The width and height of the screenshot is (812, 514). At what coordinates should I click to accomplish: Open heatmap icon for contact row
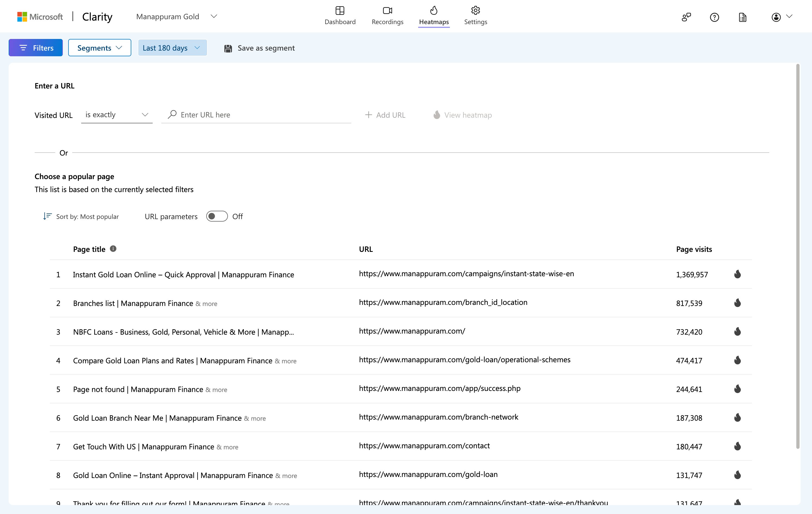click(x=738, y=446)
